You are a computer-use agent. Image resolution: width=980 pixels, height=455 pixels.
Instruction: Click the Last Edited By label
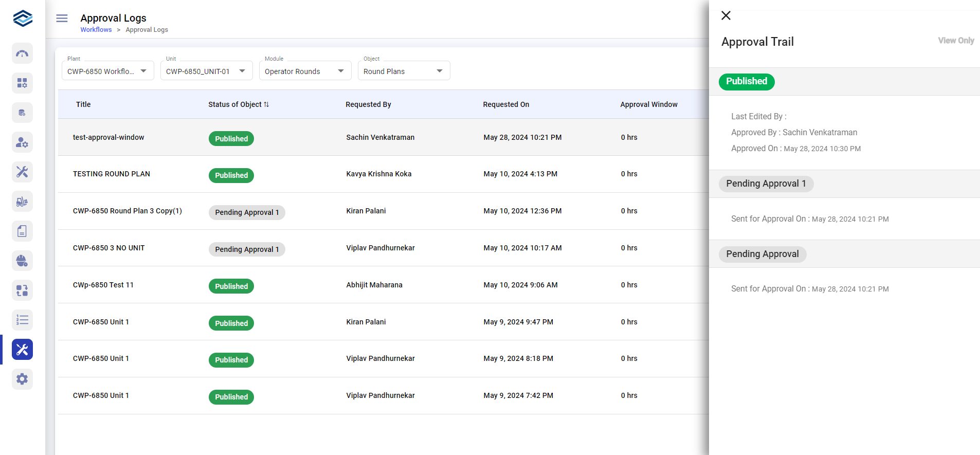pos(759,117)
